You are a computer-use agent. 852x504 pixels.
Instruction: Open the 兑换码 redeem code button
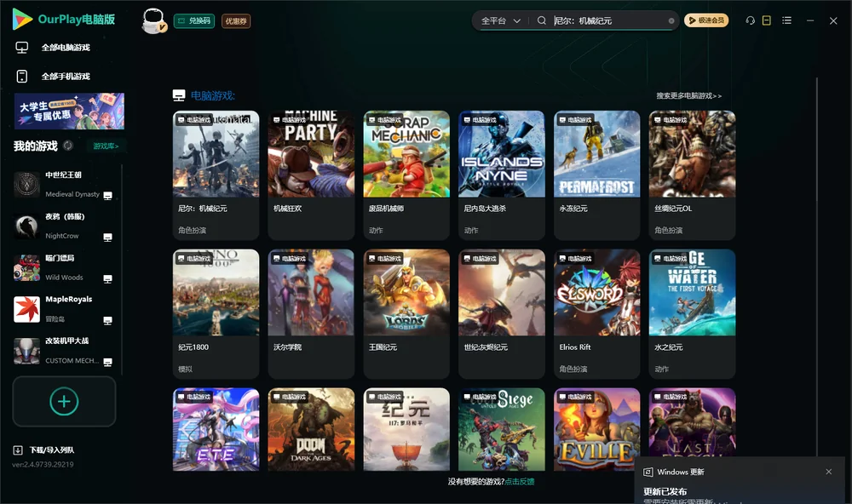194,20
